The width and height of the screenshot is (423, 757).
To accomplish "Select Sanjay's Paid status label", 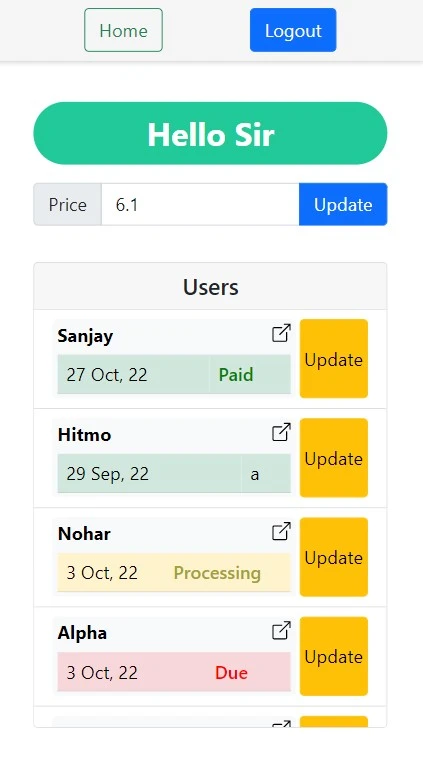I will click(236, 375).
